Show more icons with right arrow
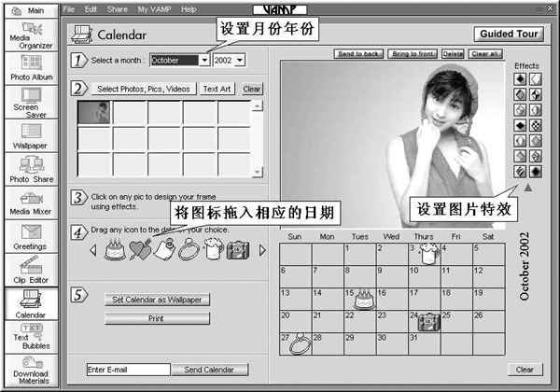 pos(262,250)
